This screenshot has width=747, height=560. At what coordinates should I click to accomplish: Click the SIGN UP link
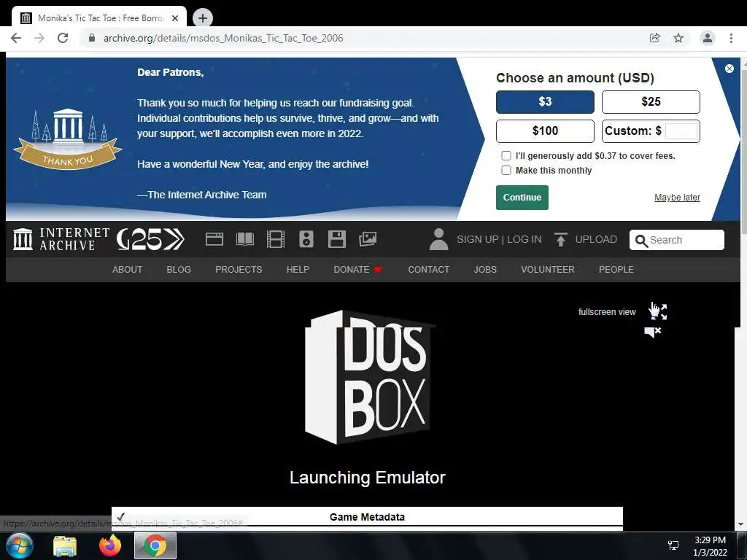pos(477,239)
